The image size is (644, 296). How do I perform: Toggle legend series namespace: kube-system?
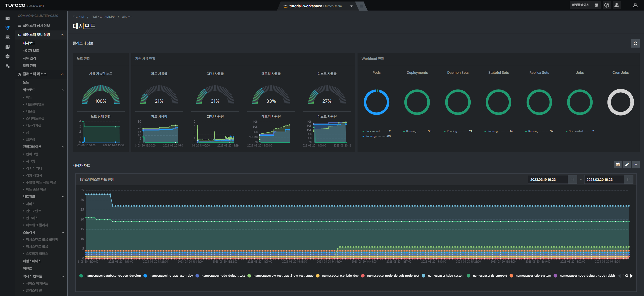tap(443, 276)
